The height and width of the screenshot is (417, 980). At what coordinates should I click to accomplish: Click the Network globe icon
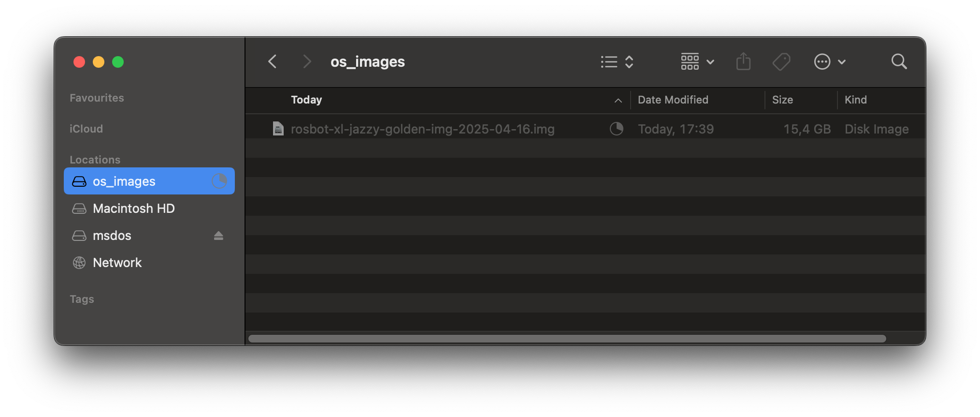pos(79,263)
